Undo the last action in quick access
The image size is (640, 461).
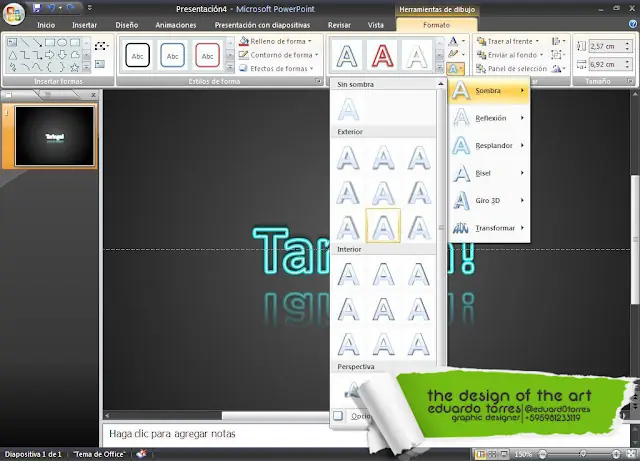(51, 8)
